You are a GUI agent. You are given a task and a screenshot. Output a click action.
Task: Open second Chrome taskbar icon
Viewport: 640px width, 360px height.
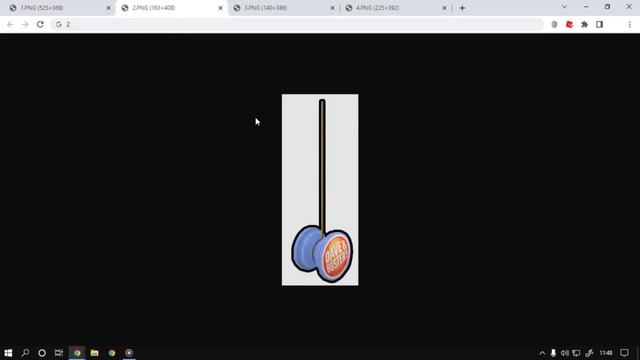coord(112,353)
